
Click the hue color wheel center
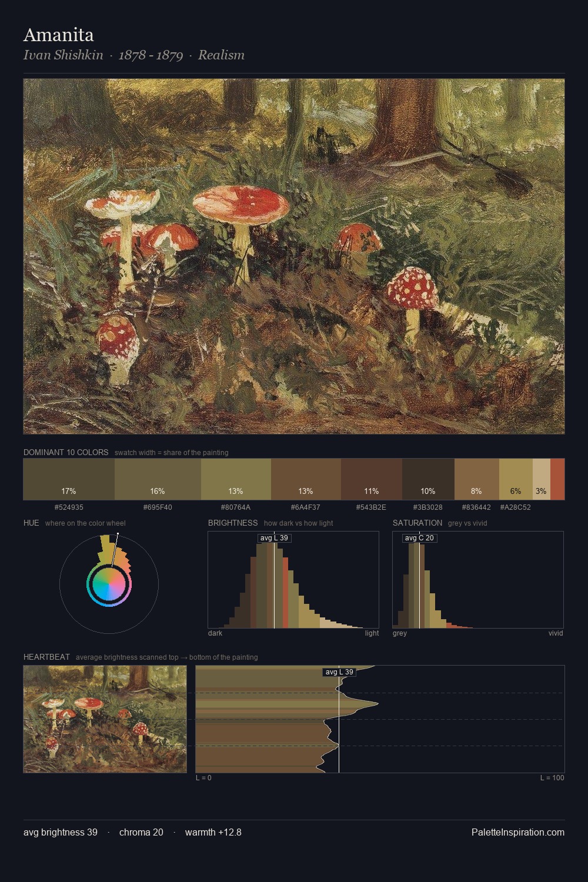pos(109,584)
